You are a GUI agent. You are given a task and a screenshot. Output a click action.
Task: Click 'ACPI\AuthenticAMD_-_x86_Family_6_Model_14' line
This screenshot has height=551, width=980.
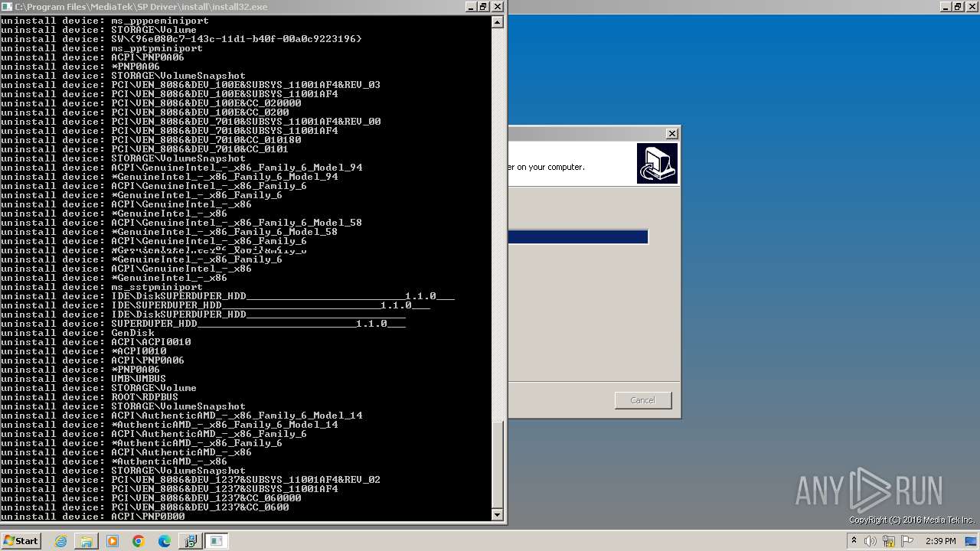coord(181,416)
